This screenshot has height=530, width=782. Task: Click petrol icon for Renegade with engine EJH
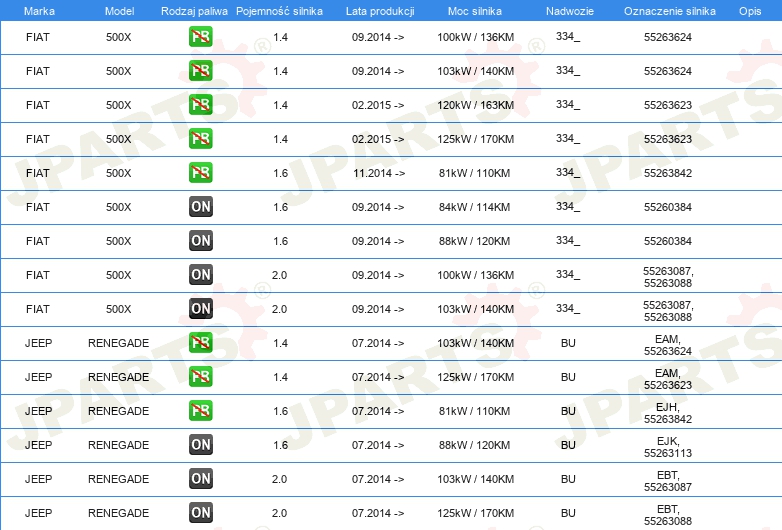click(x=200, y=410)
